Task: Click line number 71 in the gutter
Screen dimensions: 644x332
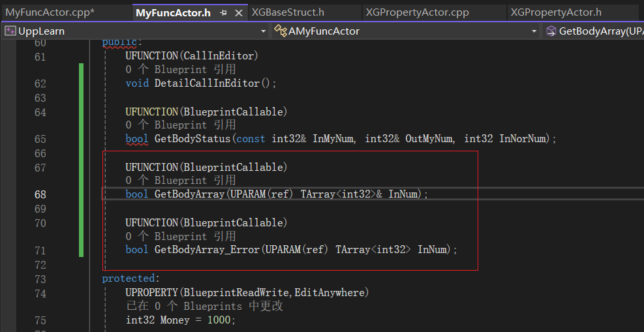Action: click(40, 250)
